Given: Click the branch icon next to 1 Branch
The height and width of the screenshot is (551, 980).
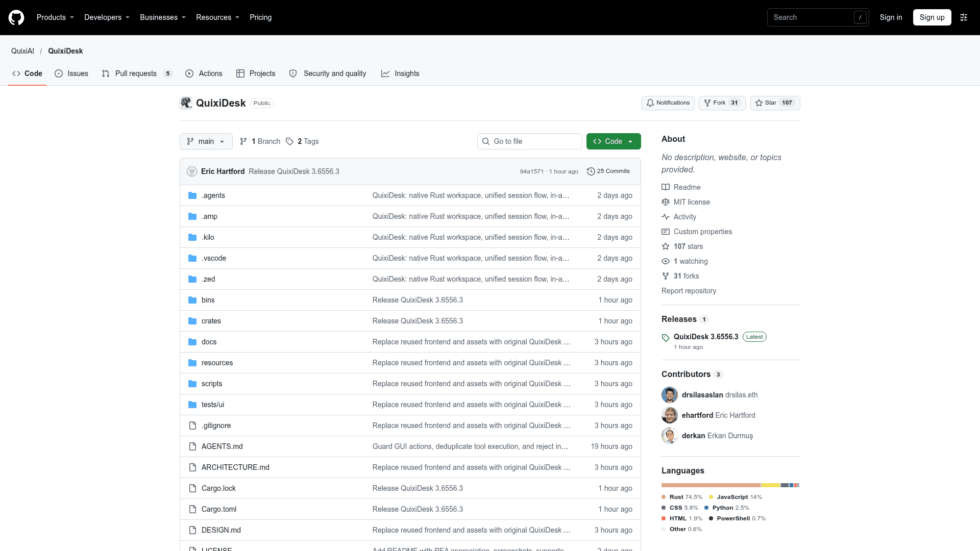Looking at the screenshot, I should 243,141.
